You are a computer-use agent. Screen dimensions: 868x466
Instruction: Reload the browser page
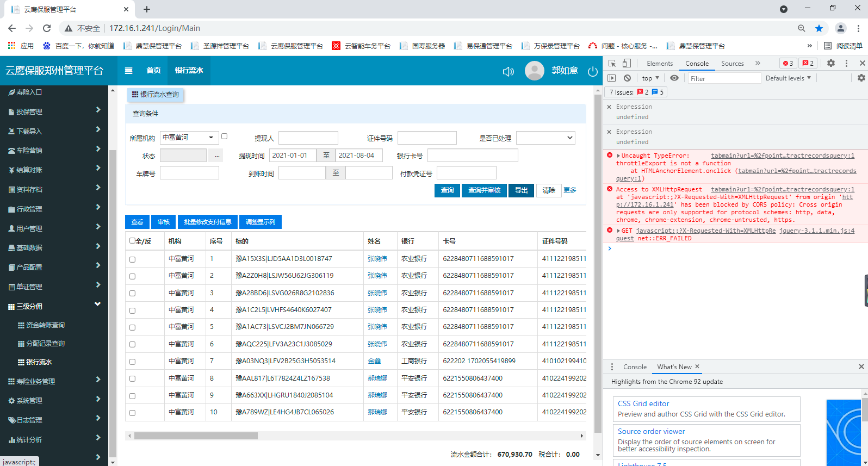tap(47, 28)
